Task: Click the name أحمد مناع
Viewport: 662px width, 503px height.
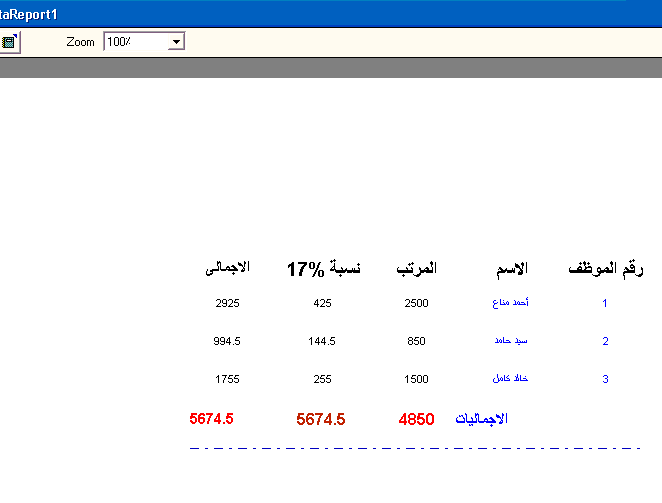Action: (510, 302)
